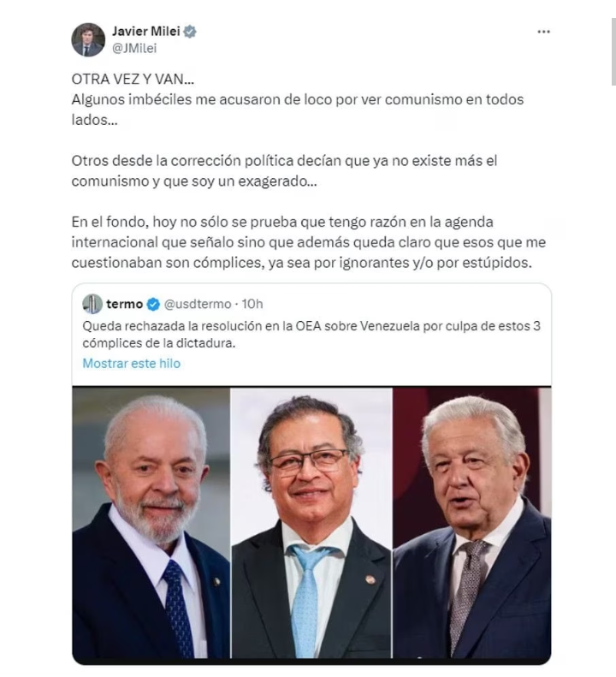This screenshot has width=616, height=677.
Task: Click the 'OTRA VEZ Y VAN...' tweet text
Action: [x=133, y=79]
